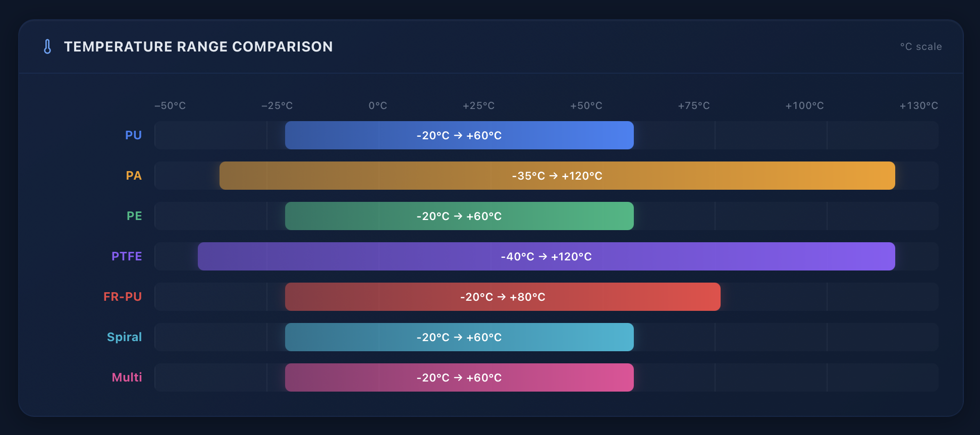This screenshot has width=980, height=435.
Task: Select the orange PA range bar
Action: tap(557, 176)
